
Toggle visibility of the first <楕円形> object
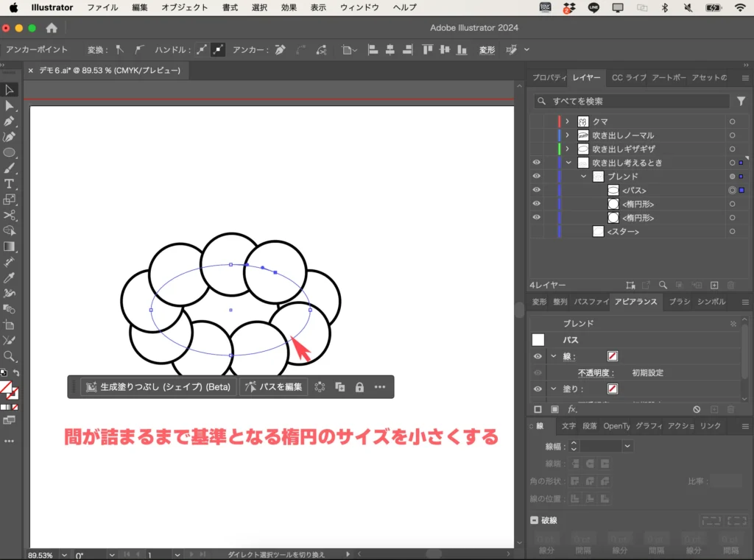(536, 204)
